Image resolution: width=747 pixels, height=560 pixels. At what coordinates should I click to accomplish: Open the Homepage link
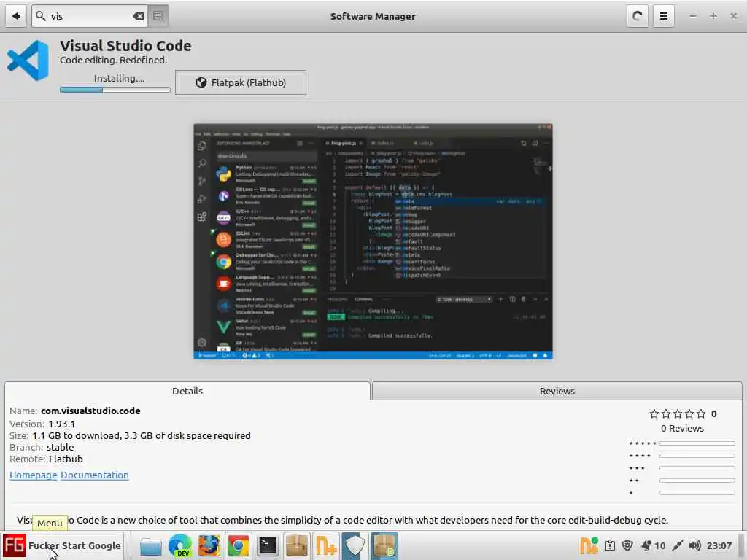34,475
